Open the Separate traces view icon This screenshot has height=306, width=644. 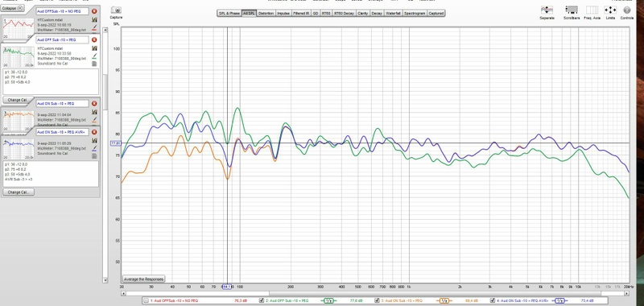(547, 10)
